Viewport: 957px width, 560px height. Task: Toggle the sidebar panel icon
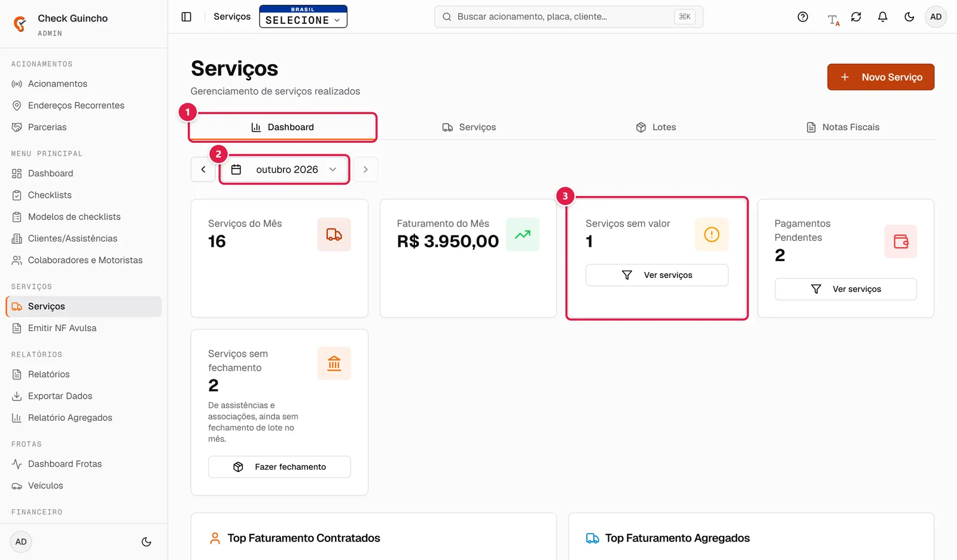(x=187, y=17)
